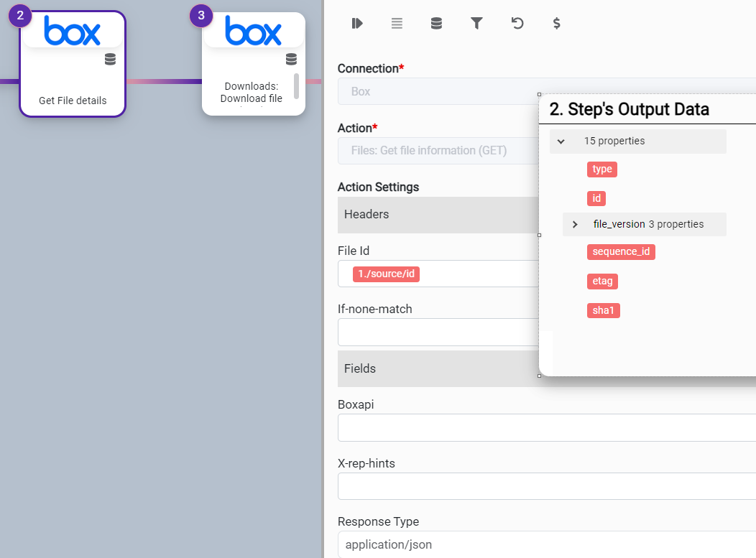Expand the Fields section

(438, 368)
